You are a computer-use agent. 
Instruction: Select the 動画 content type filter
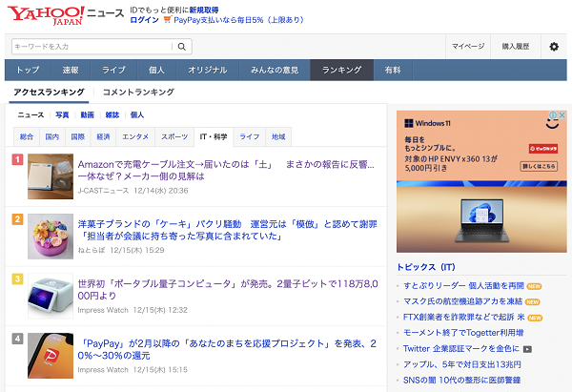(87, 115)
